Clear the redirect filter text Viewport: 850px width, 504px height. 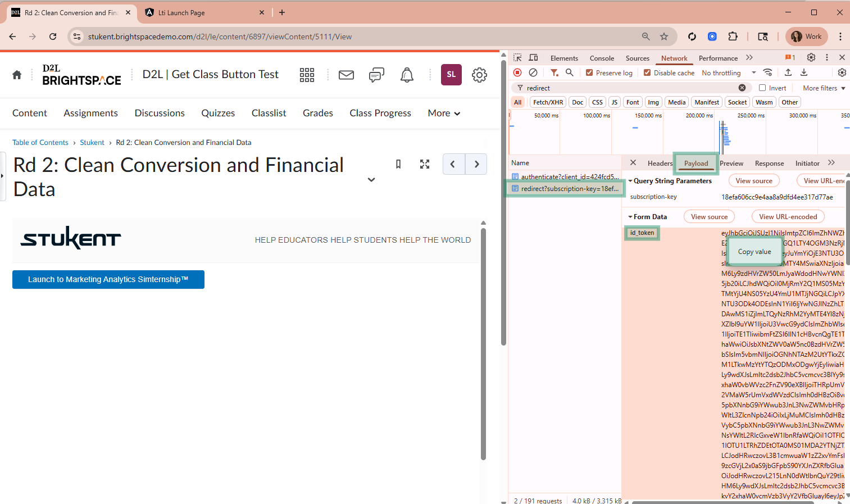click(742, 88)
